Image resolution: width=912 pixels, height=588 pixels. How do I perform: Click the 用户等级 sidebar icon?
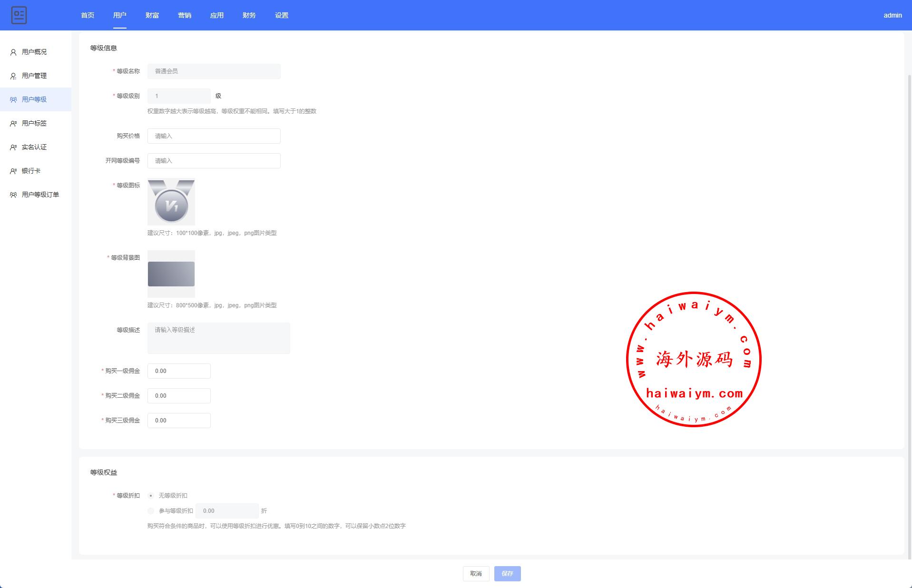click(x=13, y=100)
